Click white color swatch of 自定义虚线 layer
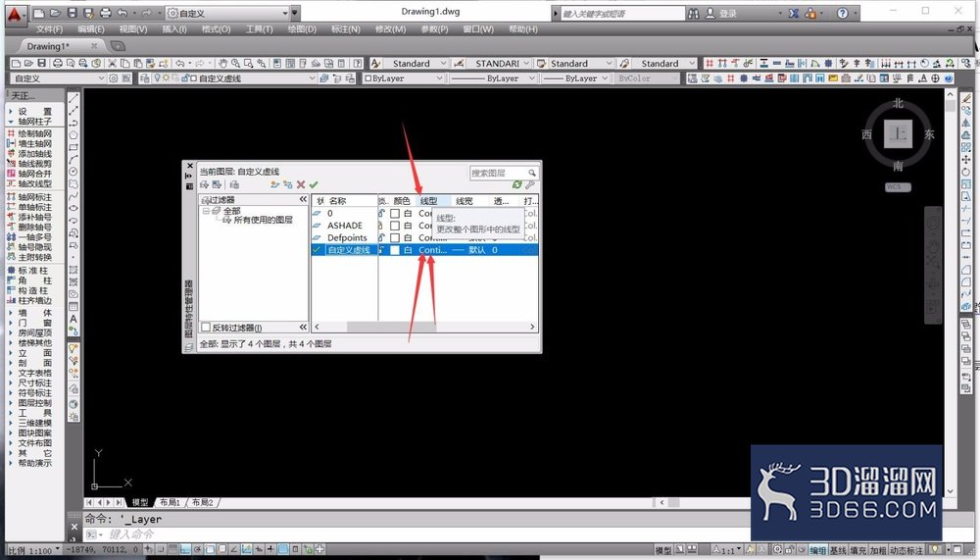 tap(395, 250)
